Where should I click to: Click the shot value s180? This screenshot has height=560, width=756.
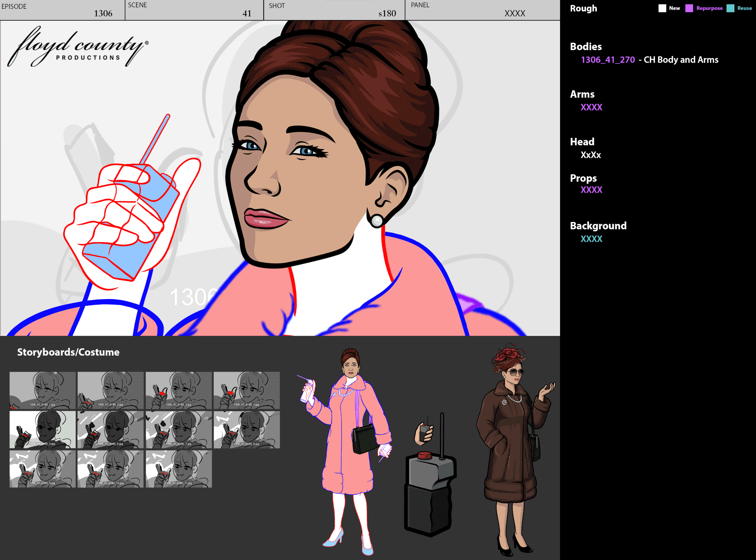(x=387, y=14)
